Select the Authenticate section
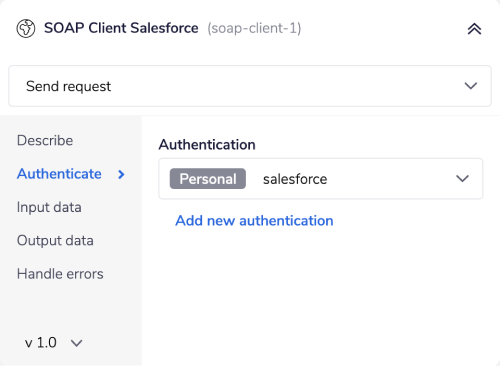500x366 pixels. click(x=59, y=174)
